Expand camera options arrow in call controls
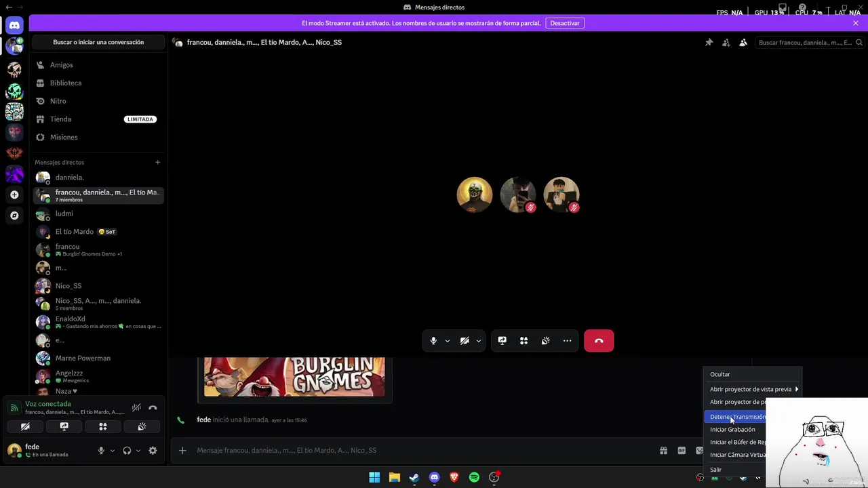 click(478, 341)
